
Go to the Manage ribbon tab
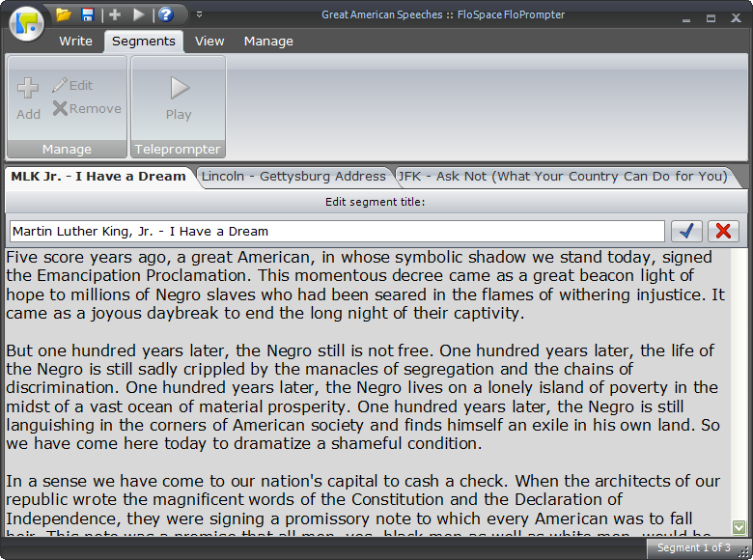pyautogui.click(x=268, y=42)
